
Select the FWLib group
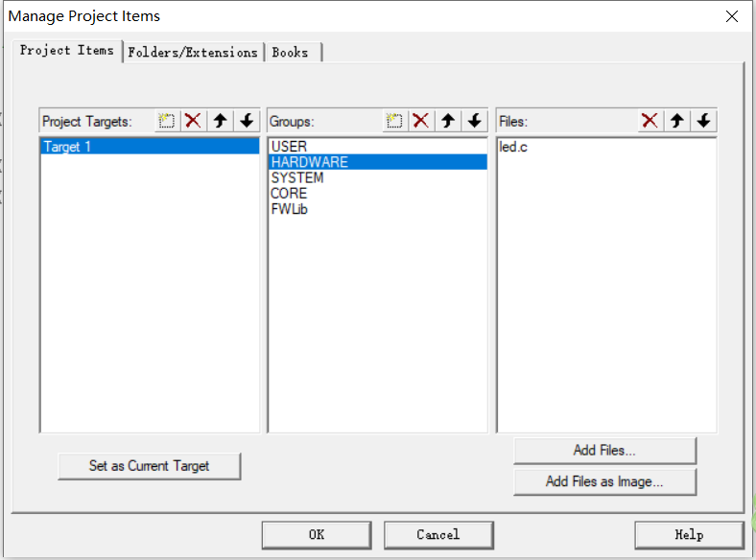click(377, 209)
